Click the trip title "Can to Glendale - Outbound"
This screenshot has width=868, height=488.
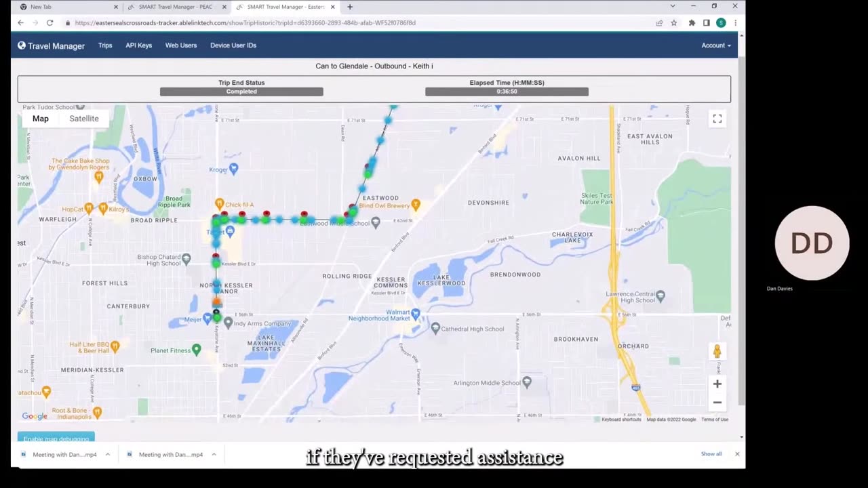[x=374, y=66]
